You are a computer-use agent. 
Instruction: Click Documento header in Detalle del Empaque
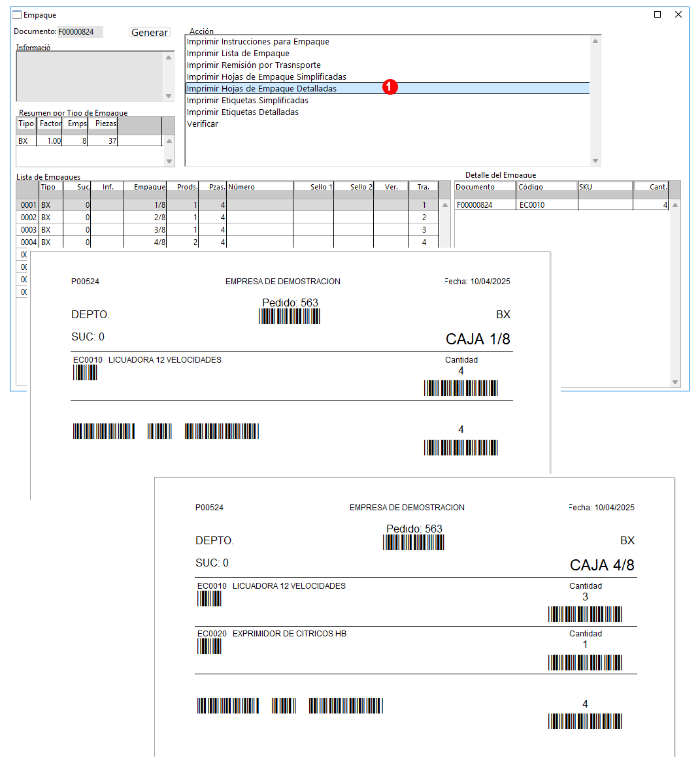486,187
